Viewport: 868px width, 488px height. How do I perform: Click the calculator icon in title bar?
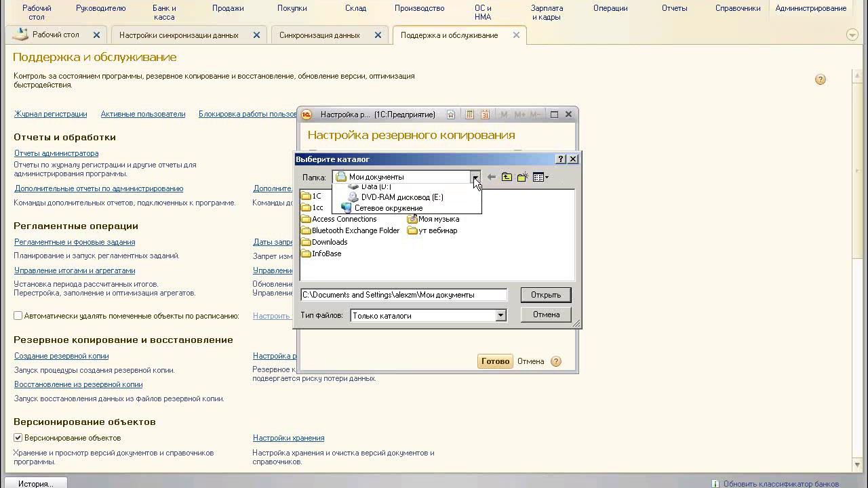469,115
